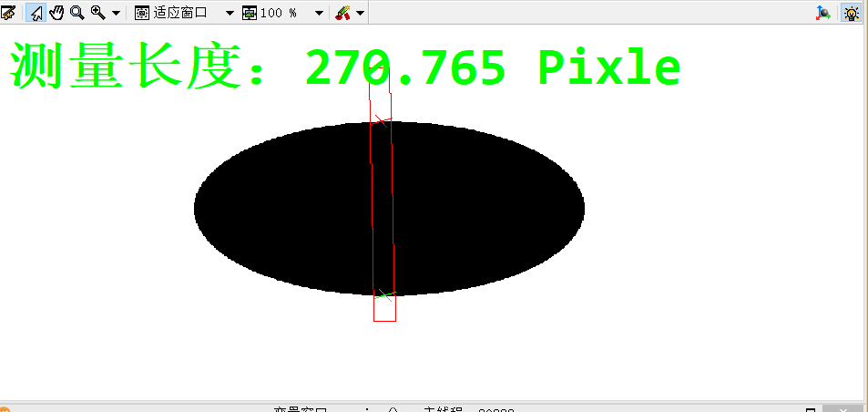
Task: Open the 100 % zoom dropdown arrow
Action: 320,14
